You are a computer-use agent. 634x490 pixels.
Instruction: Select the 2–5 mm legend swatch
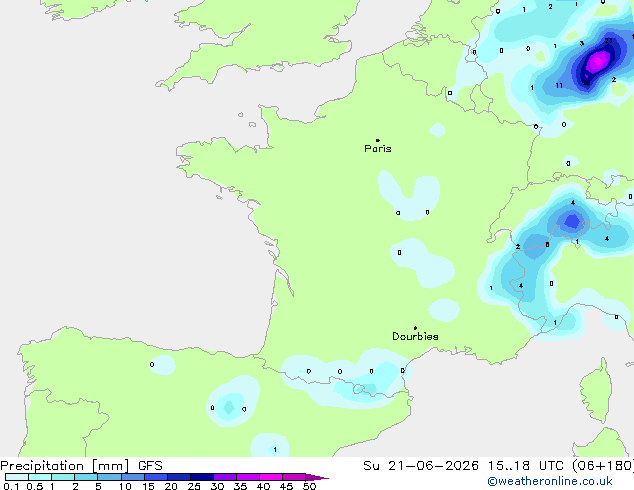[x=86, y=477]
